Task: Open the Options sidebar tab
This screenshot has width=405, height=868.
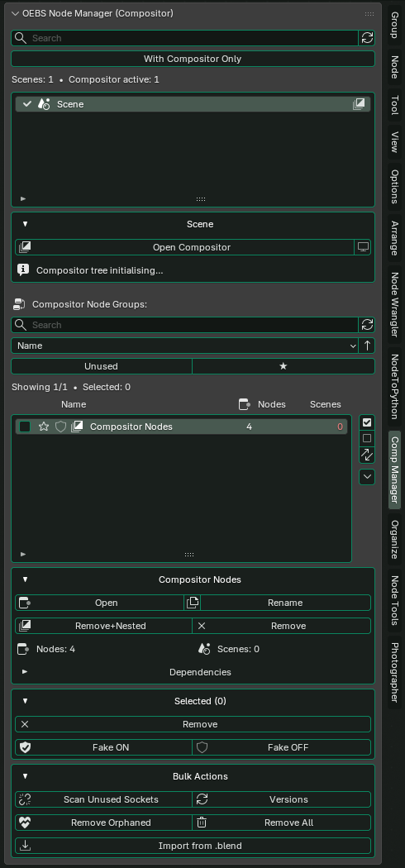Action: point(394,187)
